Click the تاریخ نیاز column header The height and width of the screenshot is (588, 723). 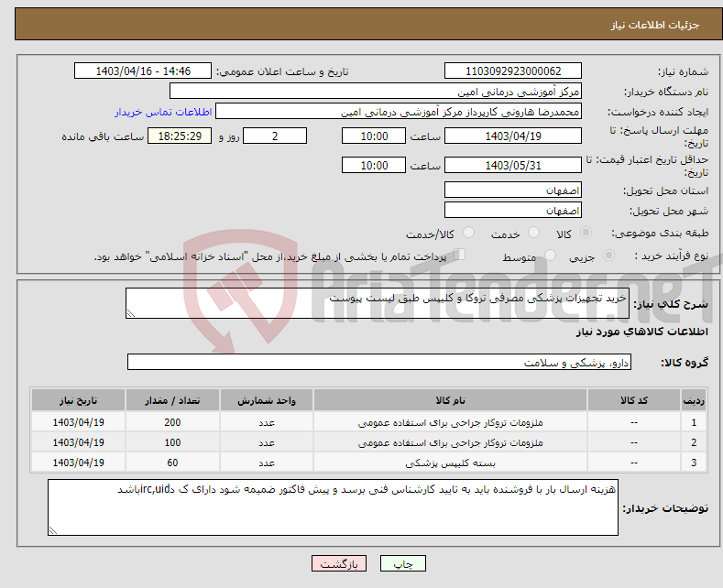[x=79, y=400]
